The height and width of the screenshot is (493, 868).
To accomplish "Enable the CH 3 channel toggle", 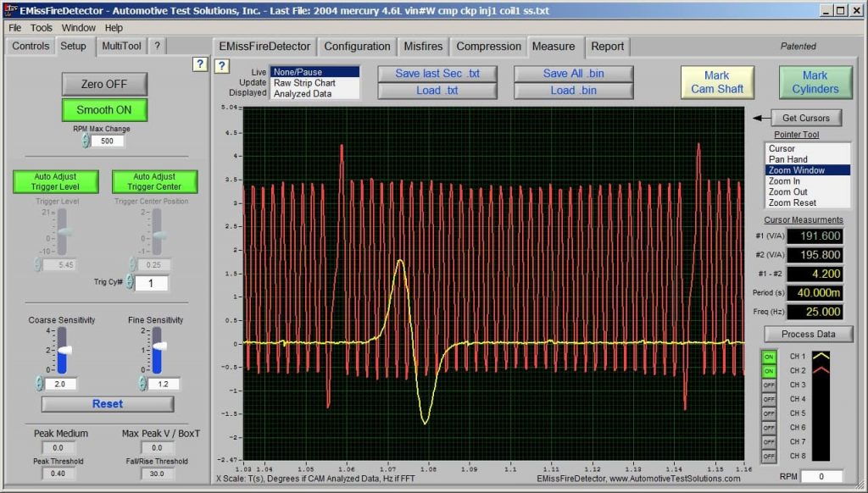I will click(769, 385).
